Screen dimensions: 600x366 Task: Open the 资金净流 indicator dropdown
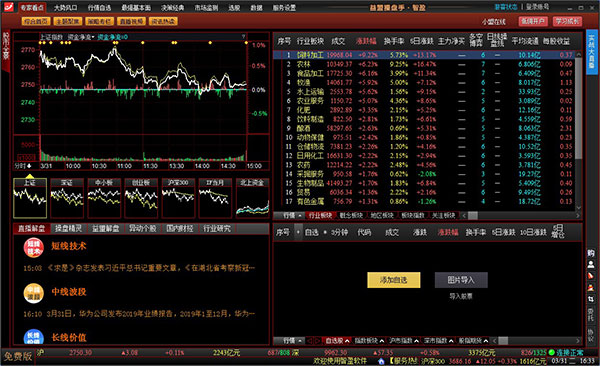click(81, 37)
